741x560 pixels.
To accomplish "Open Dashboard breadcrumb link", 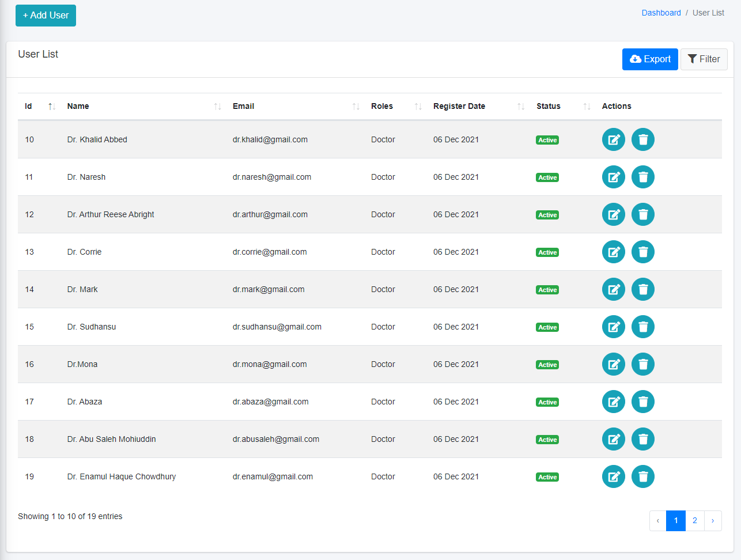I will click(x=661, y=13).
